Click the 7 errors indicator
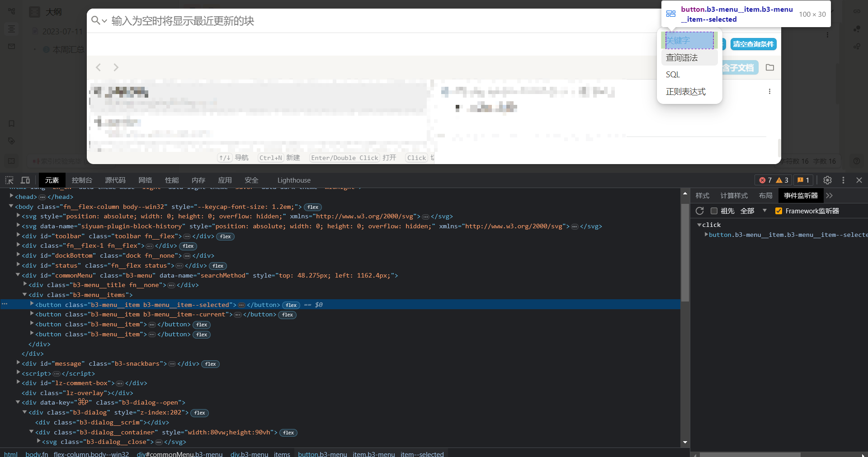Image resolution: width=868 pixels, height=457 pixels. pos(765,180)
